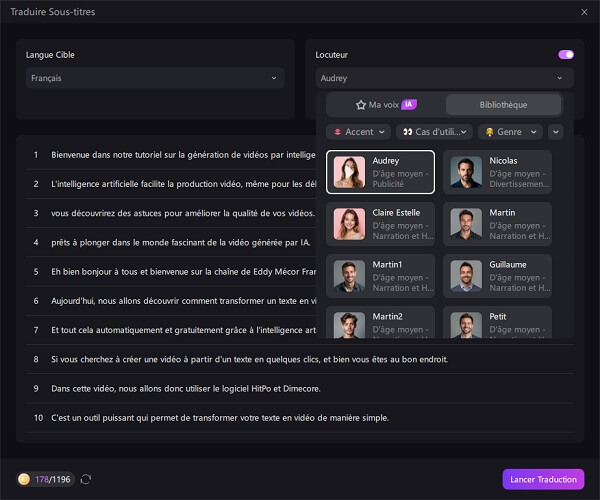Screen dimensions: 600x500
Task: Select the Martin voice avatar
Action: 466,224
